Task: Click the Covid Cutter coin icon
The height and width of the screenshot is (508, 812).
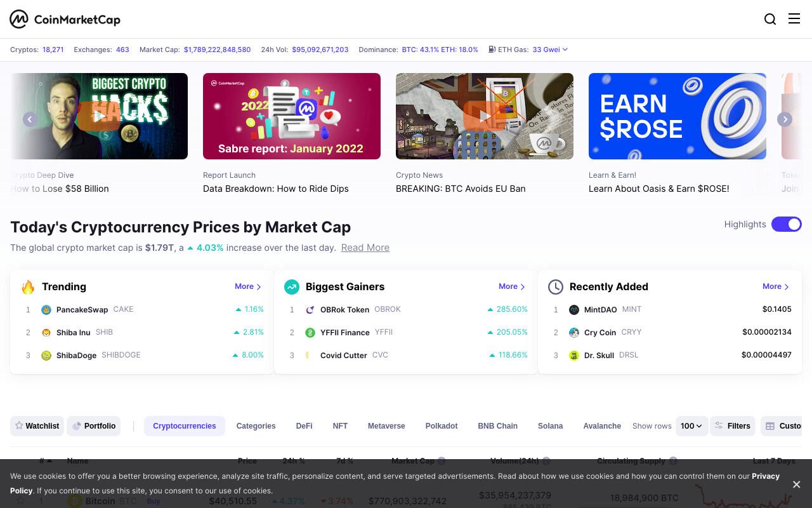Action: pos(310,356)
